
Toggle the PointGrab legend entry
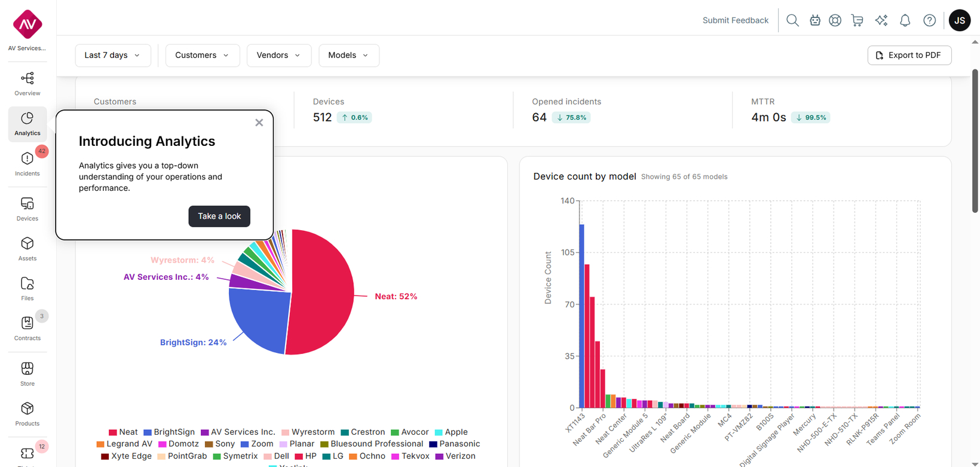click(182, 456)
